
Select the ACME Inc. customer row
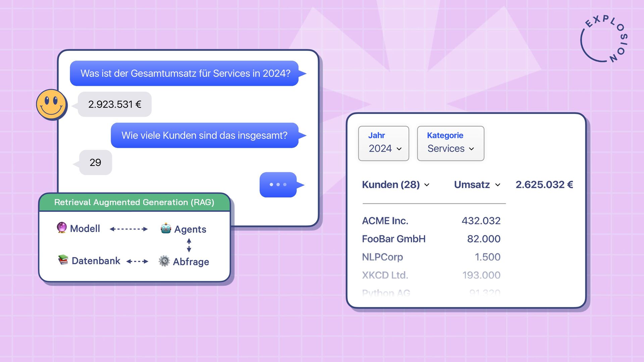[x=385, y=221]
